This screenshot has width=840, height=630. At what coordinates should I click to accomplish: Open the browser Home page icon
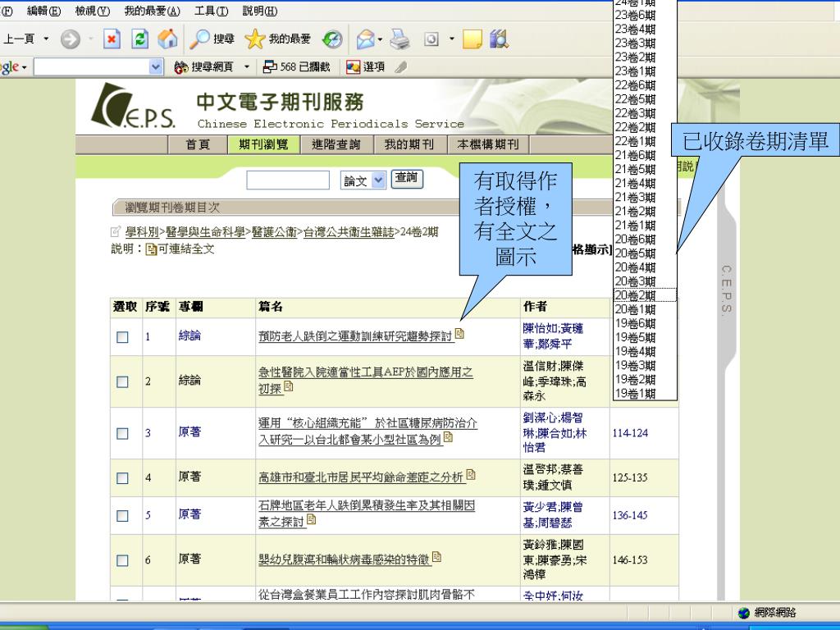click(167, 39)
